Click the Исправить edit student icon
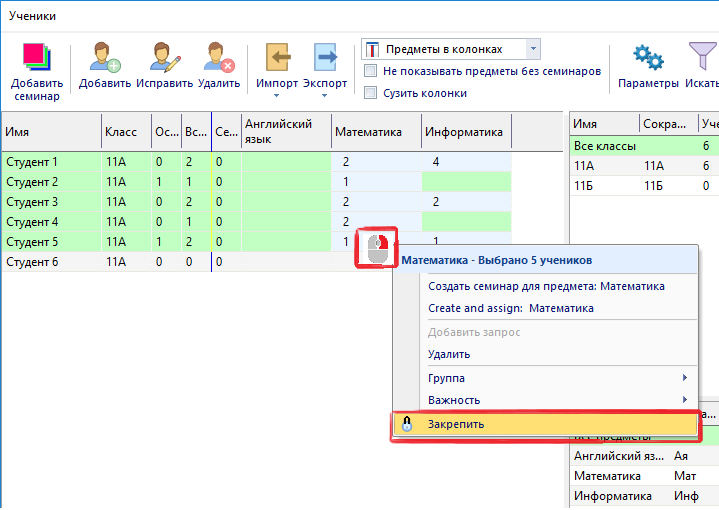Screen dimensions: 719x510 (x=164, y=58)
